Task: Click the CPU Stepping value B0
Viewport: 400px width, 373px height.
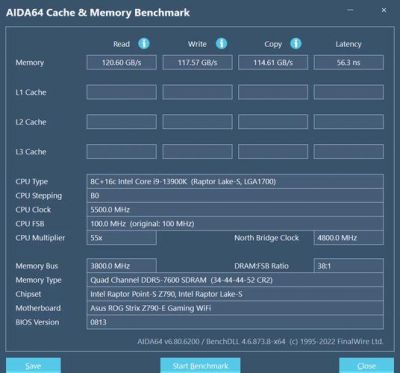Action: coord(235,196)
